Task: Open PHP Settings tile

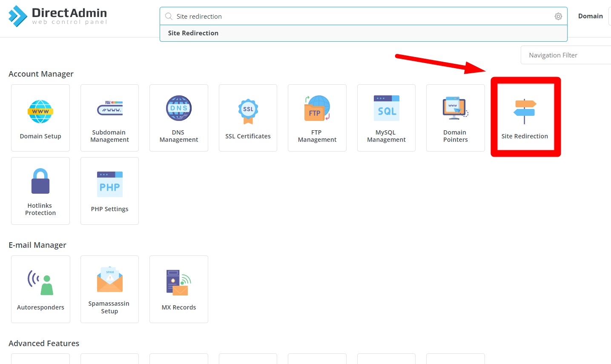Action: (x=109, y=191)
